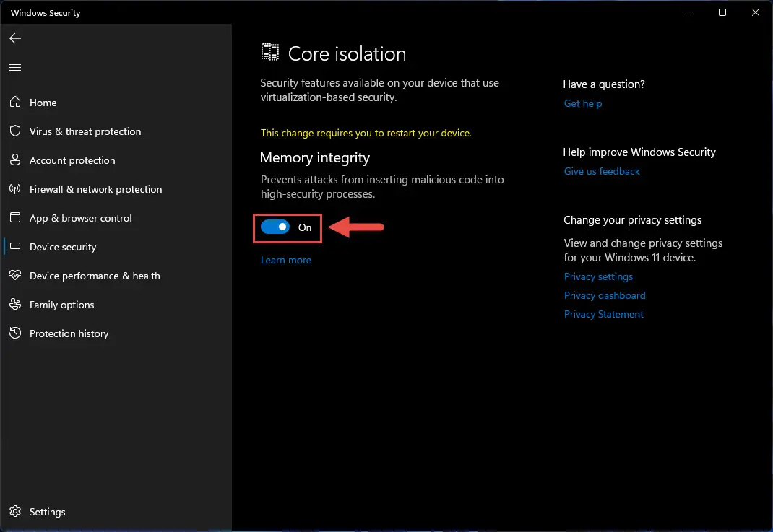Click 'Change your privacy settings' heading
The width and height of the screenshot is (773, 532).
pos(633,220)
